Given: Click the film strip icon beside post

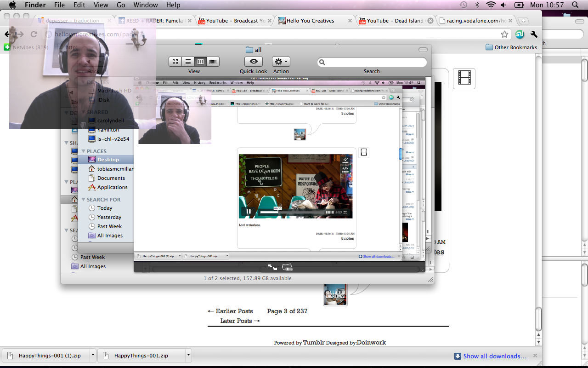Looking at the screenshot, I should pyautogui.click(x=464, y=78).
